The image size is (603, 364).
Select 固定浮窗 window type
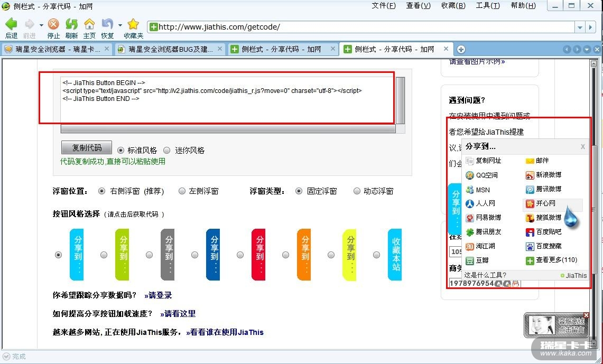pyautogui.click(x=299, y=191)
